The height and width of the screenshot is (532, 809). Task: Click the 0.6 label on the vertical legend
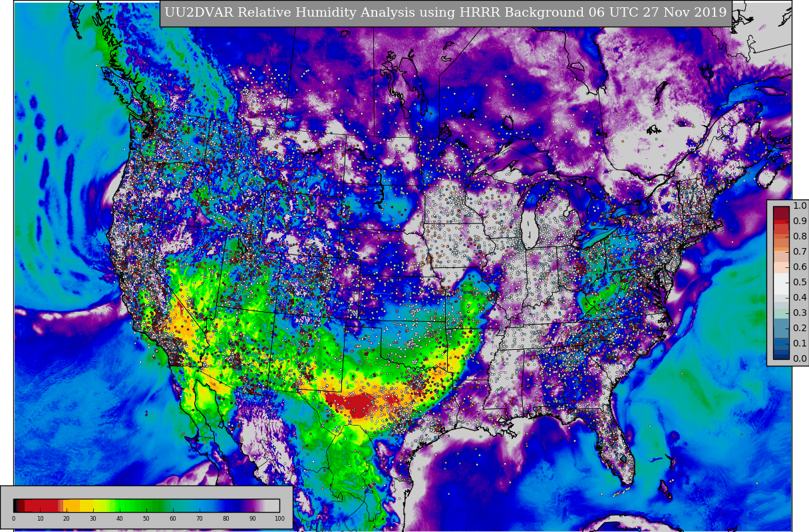click(800, 267)
